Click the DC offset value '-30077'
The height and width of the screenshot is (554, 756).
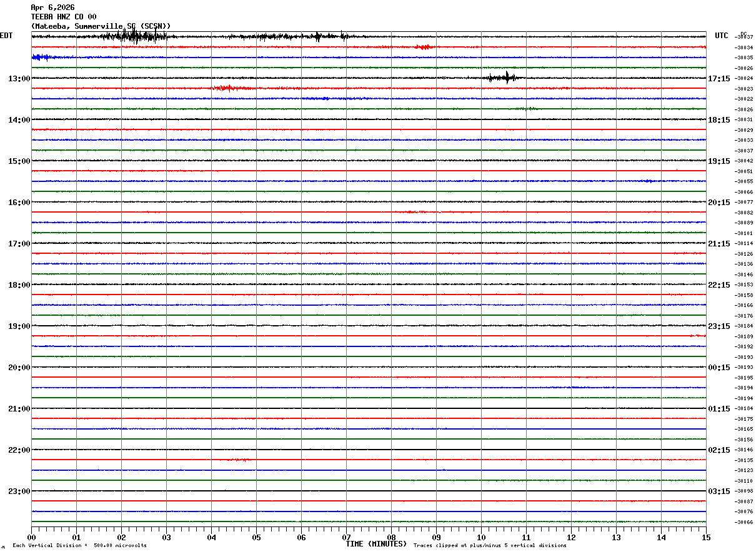744,203
